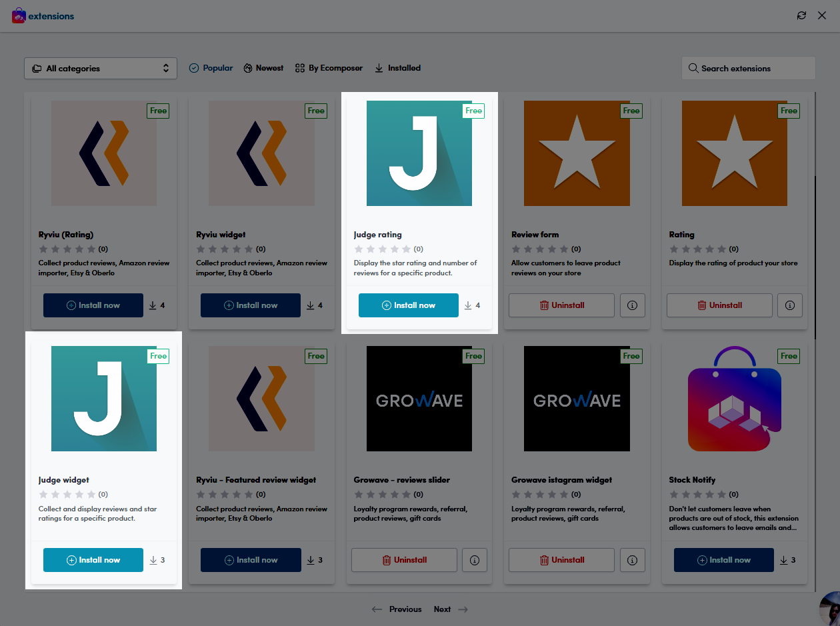Show info for Growave - reviews slider
Image resolution: width=840 pixels, height=626 pixels.
pos(475,560)
